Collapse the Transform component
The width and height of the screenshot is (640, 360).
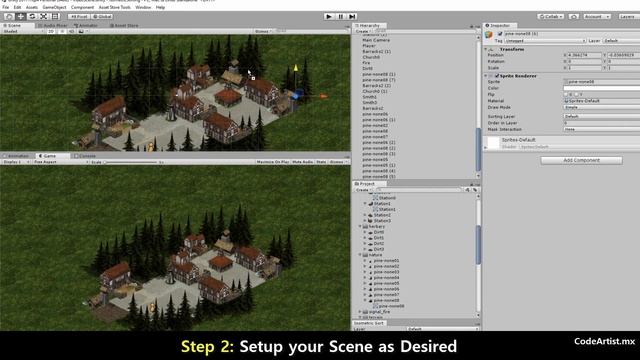pyautogui.click(x=486, y=49)
